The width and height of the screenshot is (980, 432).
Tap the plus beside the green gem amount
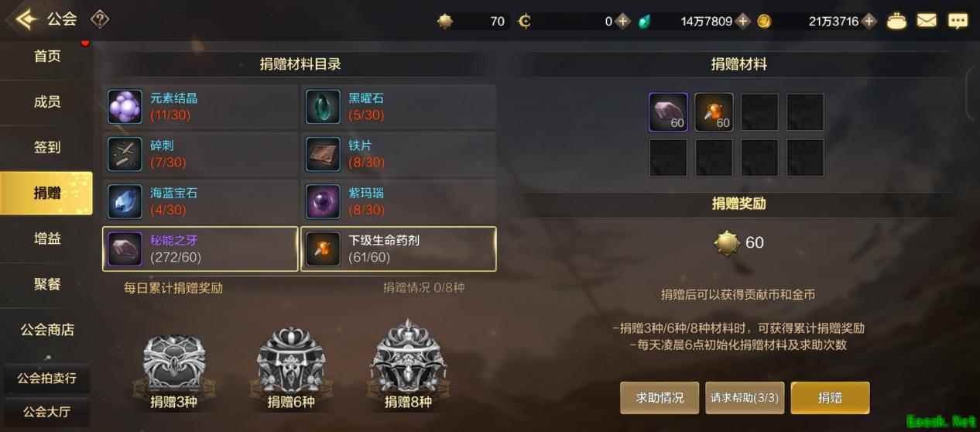[742, 21]
